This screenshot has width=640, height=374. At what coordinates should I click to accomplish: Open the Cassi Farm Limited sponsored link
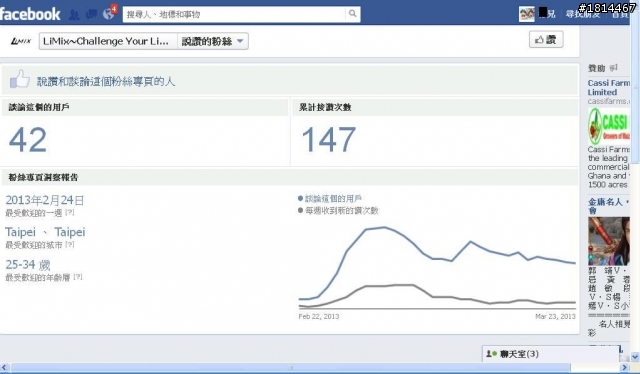pos(609,87)
